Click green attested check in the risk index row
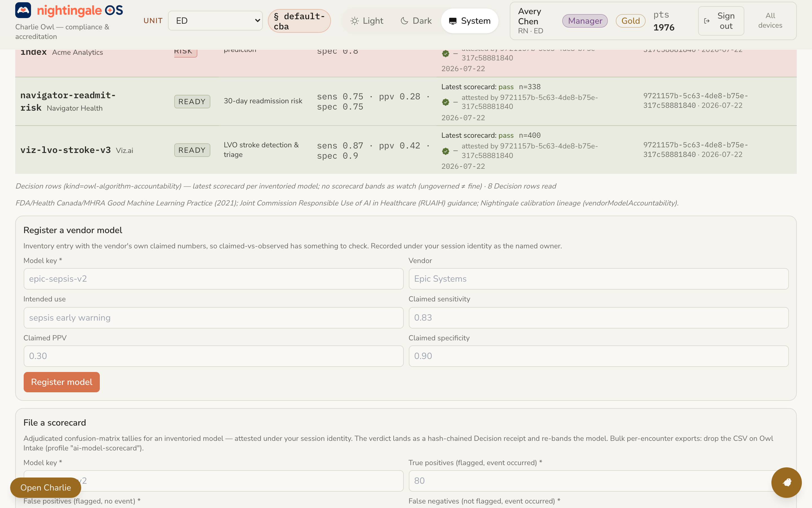Screen dimensions: 812x508 (x=445, y=53)
